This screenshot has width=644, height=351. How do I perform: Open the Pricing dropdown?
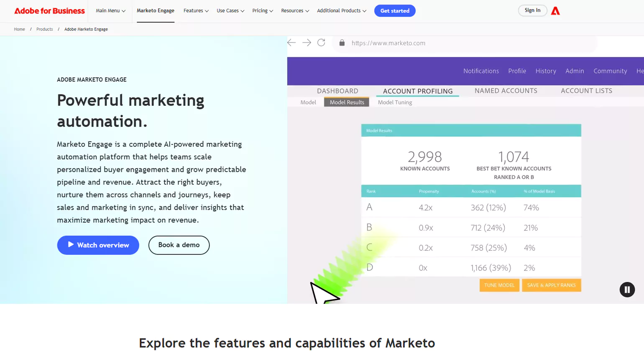click(x=262, y=10)
